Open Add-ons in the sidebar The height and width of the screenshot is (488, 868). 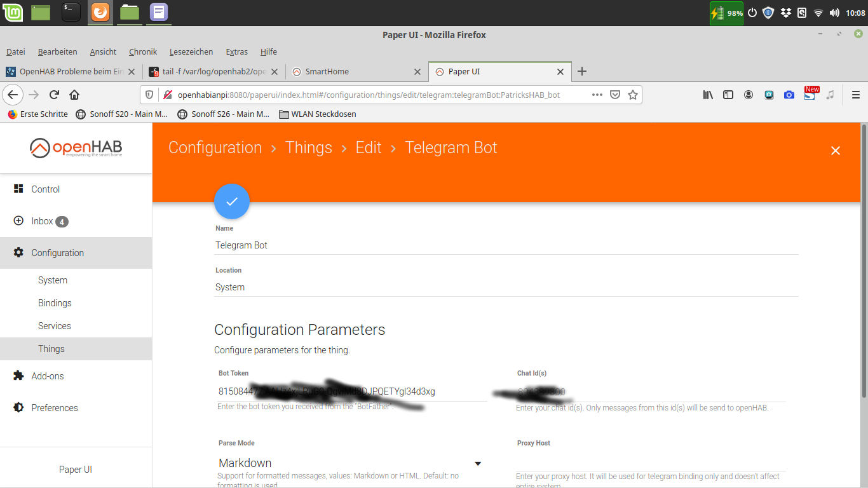pos(76,376)
